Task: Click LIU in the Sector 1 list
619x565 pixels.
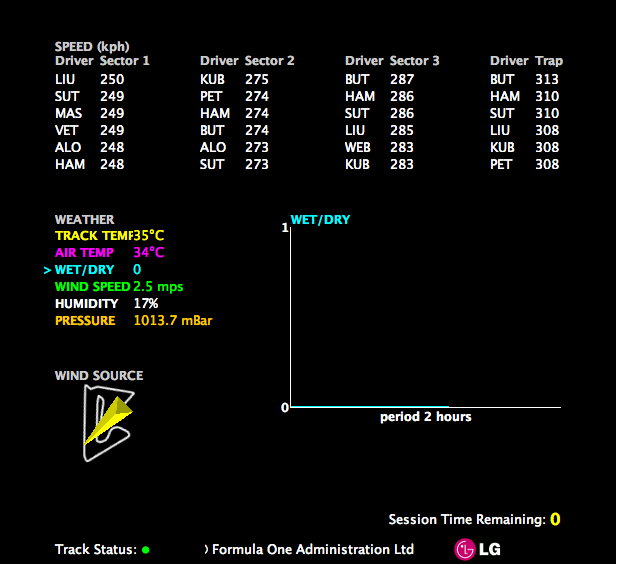Action: click(65, 79)
